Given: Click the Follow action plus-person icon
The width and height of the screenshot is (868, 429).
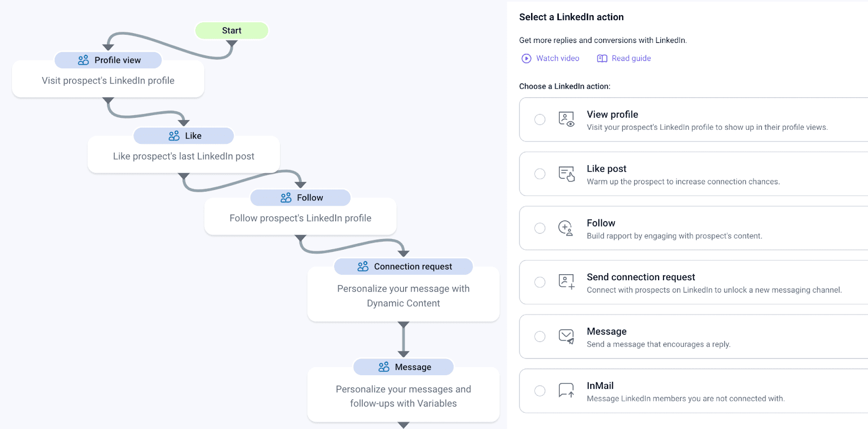Looking at the screenshot, I should click(566, 228).
